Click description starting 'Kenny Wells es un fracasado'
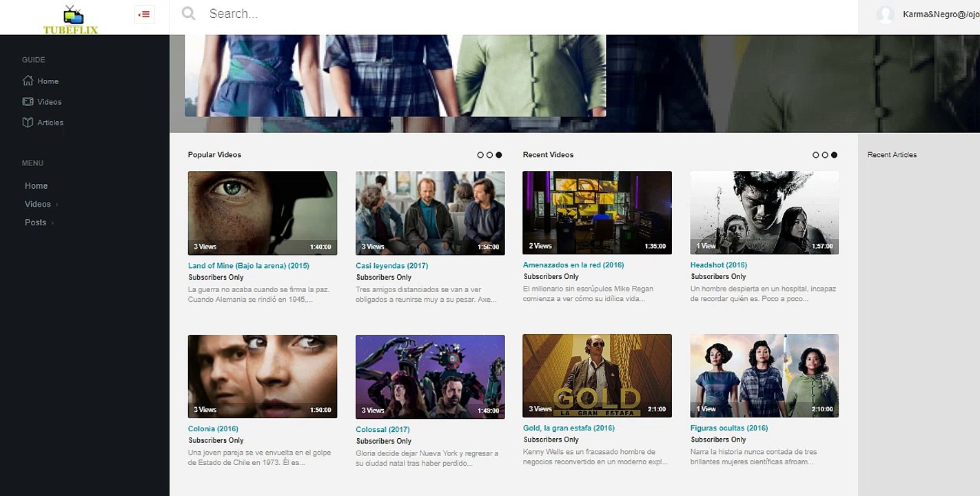The height and width of the screenshot is (496, 980). click(x=595, y=457)
